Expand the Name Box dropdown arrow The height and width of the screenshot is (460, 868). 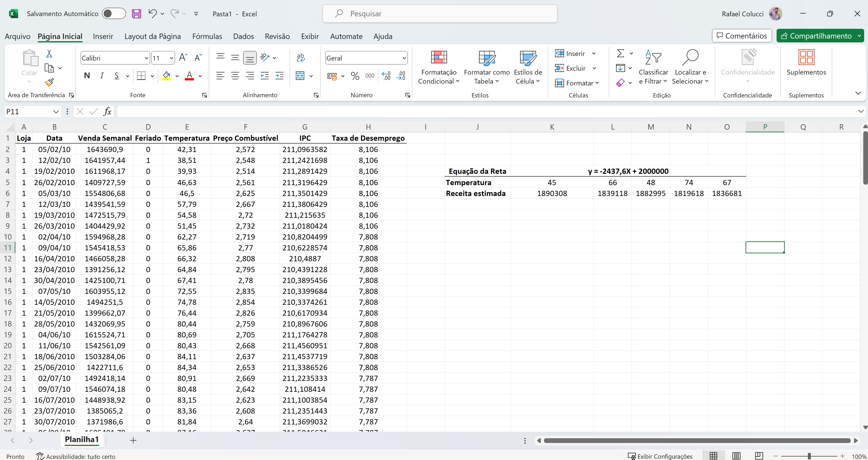coord(56,111)
